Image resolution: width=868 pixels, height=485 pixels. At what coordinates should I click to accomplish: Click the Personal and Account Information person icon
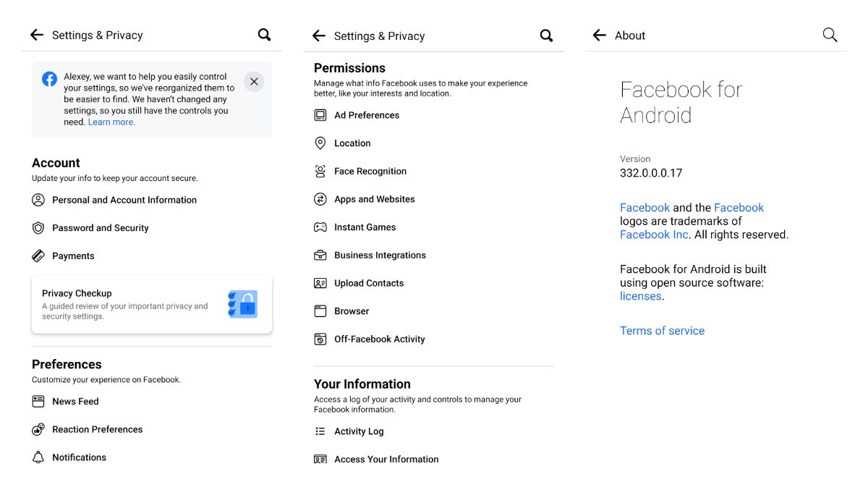tap(38, 200)
